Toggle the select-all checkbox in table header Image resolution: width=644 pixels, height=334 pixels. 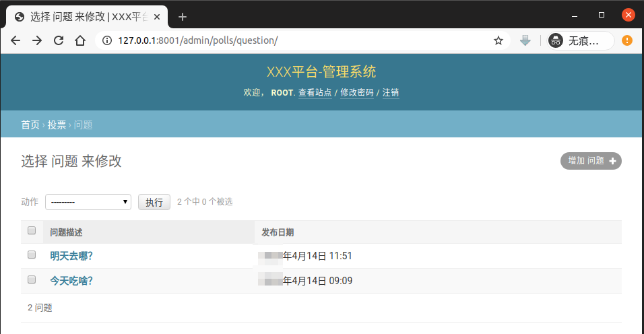32,231
